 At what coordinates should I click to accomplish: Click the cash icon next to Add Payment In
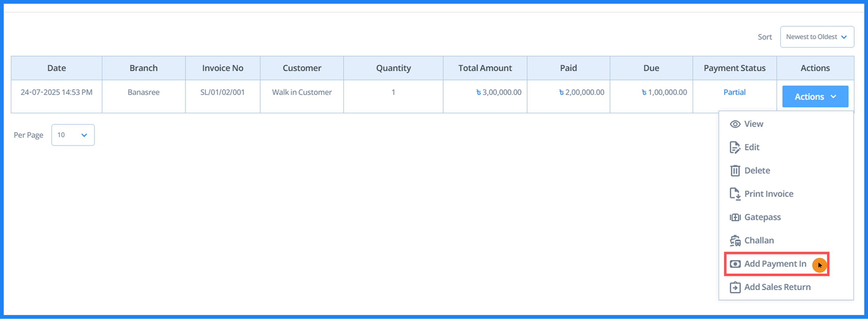coord(735,264)
